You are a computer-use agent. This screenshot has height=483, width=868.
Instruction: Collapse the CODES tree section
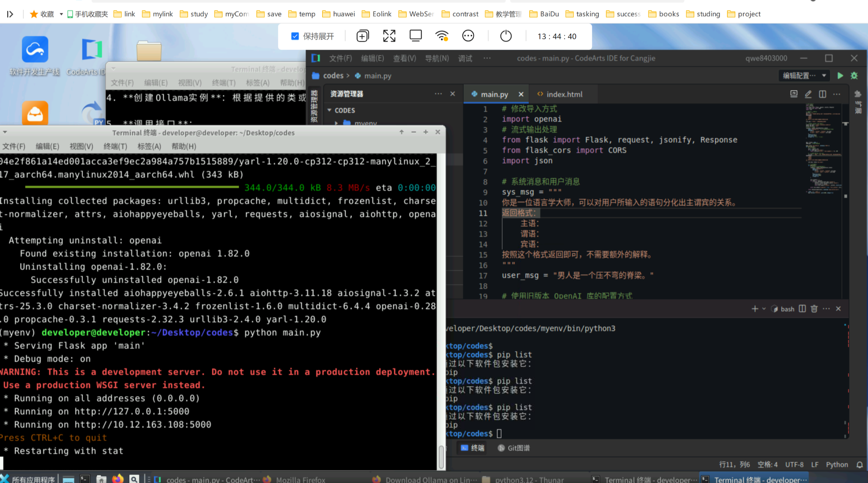click(329, 110)
